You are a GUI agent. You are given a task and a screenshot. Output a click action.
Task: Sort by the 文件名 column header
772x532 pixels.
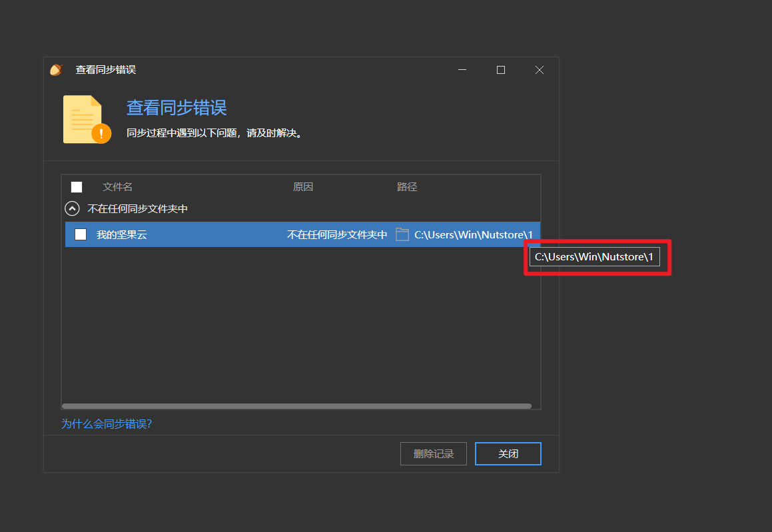coord(117,187)
